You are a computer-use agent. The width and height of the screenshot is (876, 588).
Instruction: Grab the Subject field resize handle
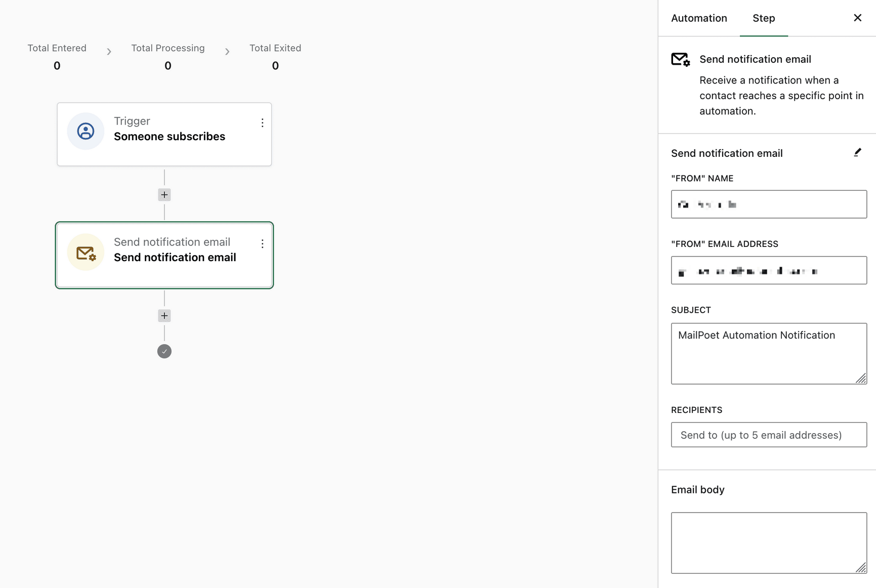(861, 379)
